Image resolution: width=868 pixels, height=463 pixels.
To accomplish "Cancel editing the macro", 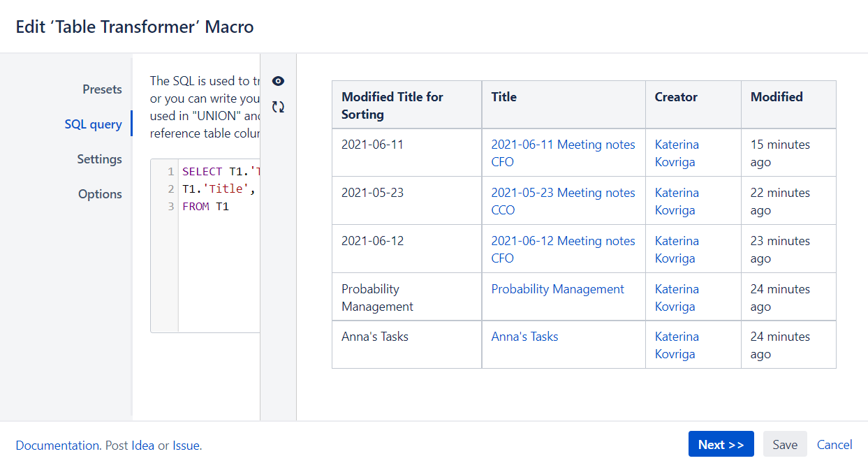I will (834, 444).
